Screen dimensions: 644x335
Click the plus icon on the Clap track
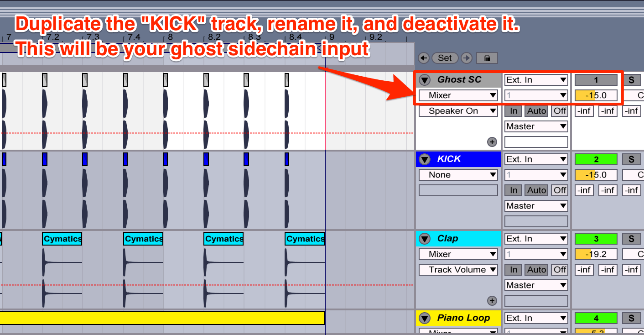(492, 300)
